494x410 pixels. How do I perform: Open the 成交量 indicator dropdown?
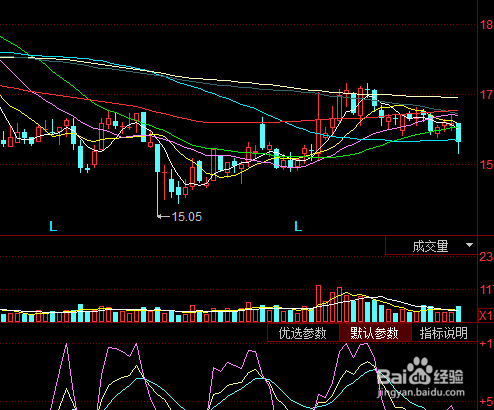click(x=431, y=246)
